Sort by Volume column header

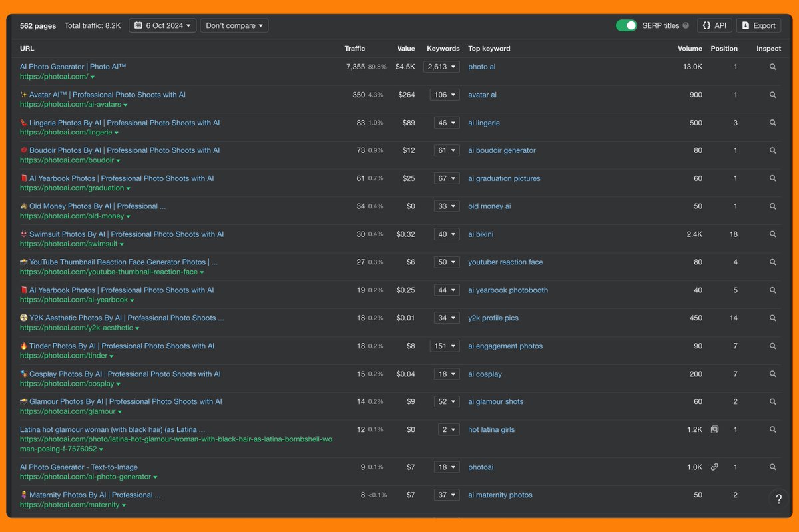(690, 49)
